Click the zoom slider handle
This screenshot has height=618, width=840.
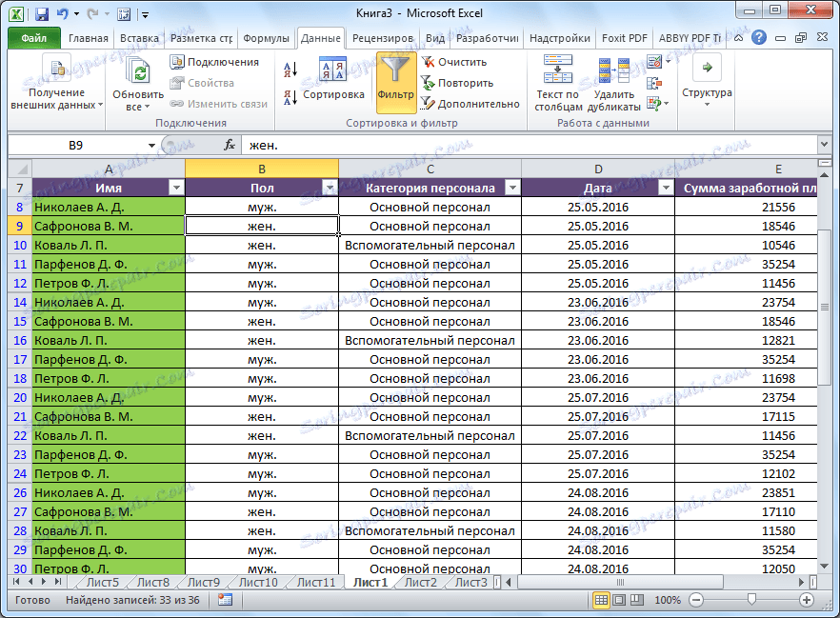coord(751,600)
